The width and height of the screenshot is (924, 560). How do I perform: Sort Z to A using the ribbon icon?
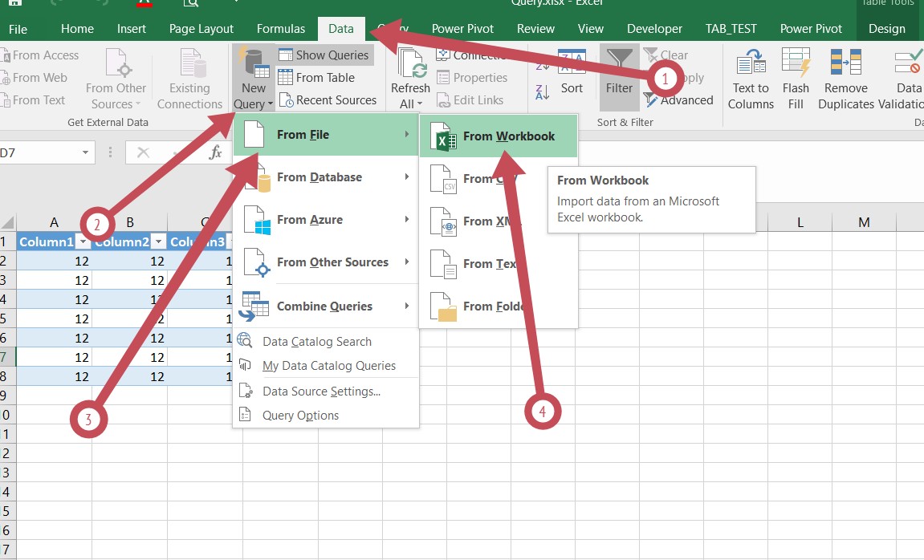tap(542, 91)
